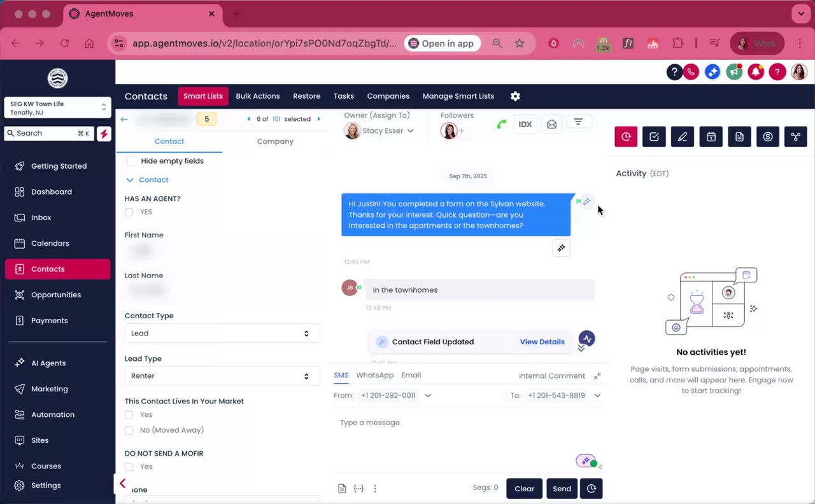Switch to the Email composer tab

point(411,375)
